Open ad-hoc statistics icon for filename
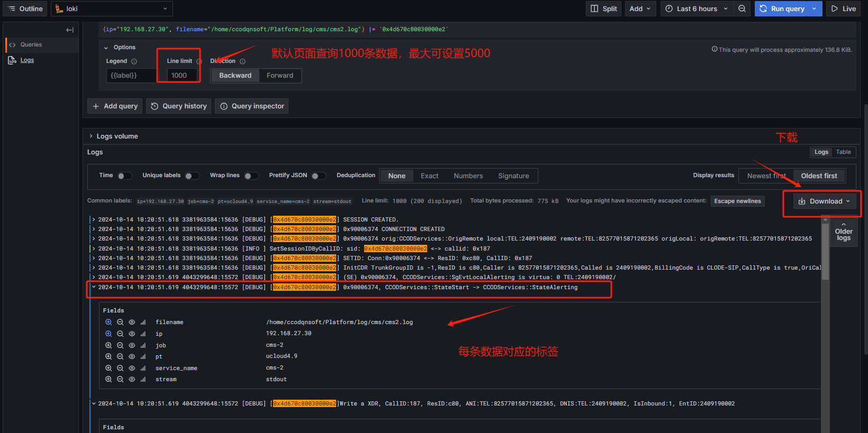This screenshot has height=433, width=868. [143, 322]
